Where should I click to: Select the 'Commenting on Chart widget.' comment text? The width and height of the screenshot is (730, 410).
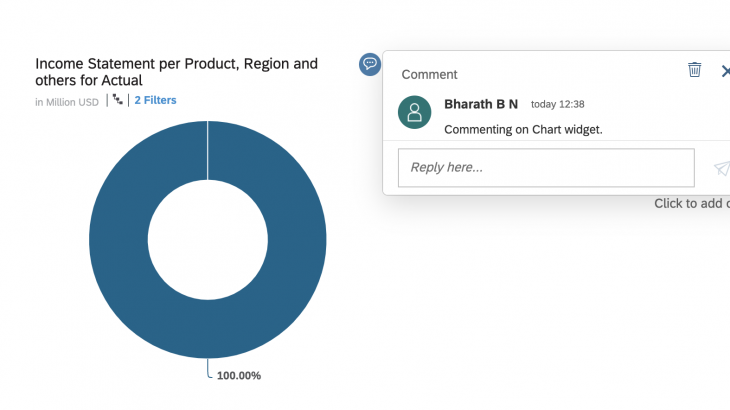pos(523,129)
